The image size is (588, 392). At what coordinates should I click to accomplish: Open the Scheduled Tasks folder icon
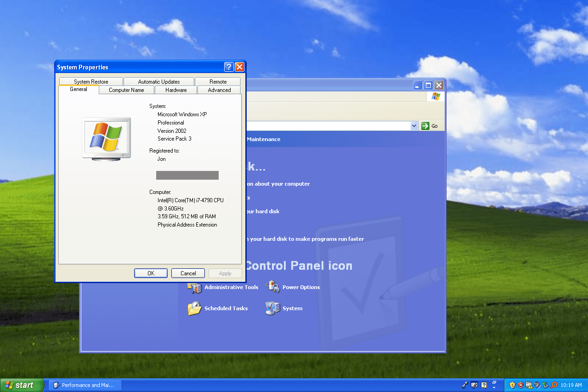tap(195, 308)
